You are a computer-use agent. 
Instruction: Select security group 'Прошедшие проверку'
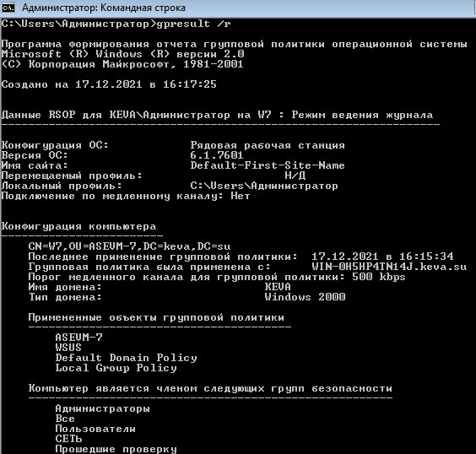tap(116, 449)
